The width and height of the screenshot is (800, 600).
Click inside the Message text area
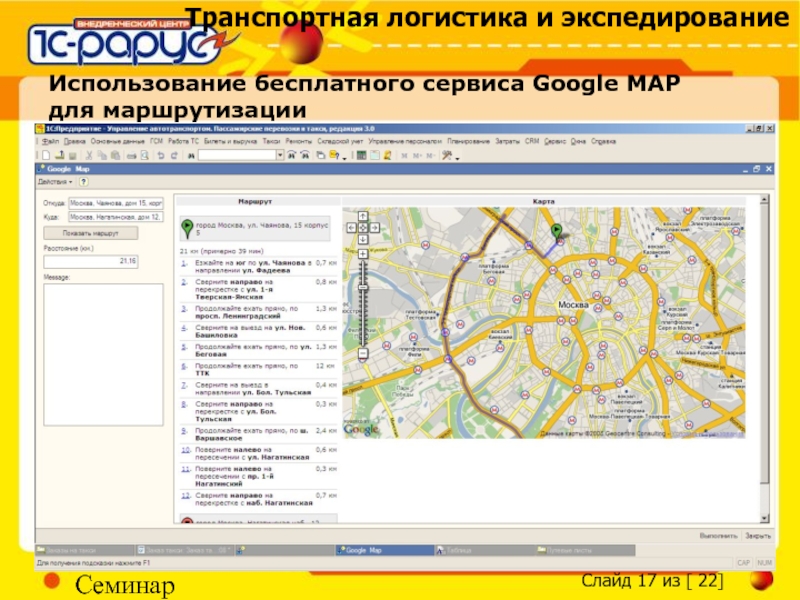104,355
